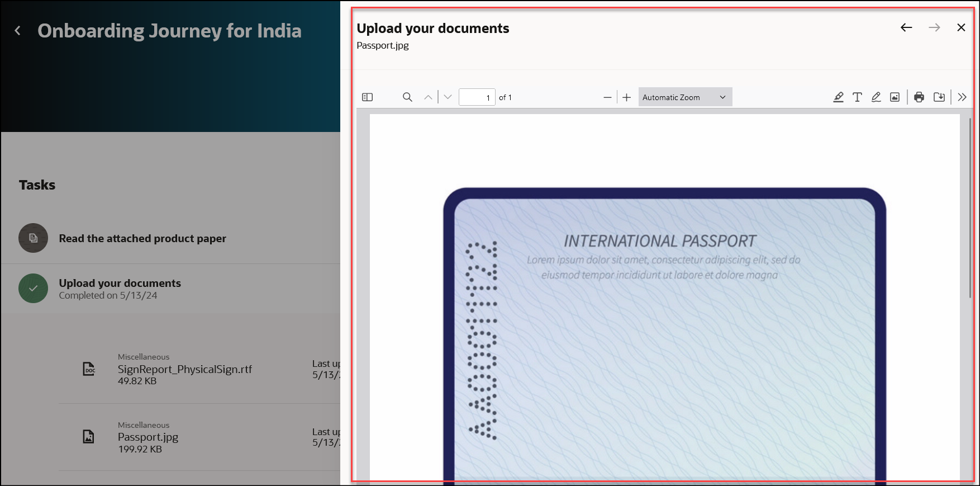Viewport: 980px width, 486px height.
Task: Zoom in with the plus icon
Action: click(x=627, y=97)
